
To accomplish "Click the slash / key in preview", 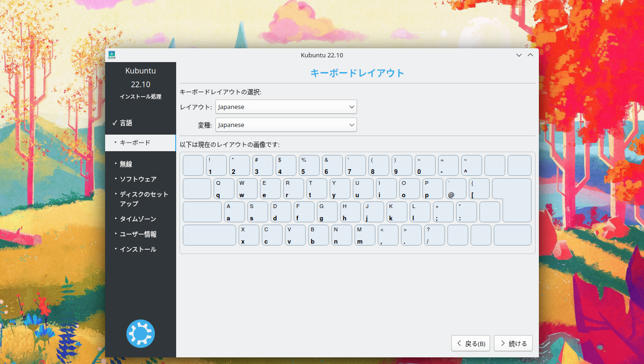I will click(x=435, y=235).
